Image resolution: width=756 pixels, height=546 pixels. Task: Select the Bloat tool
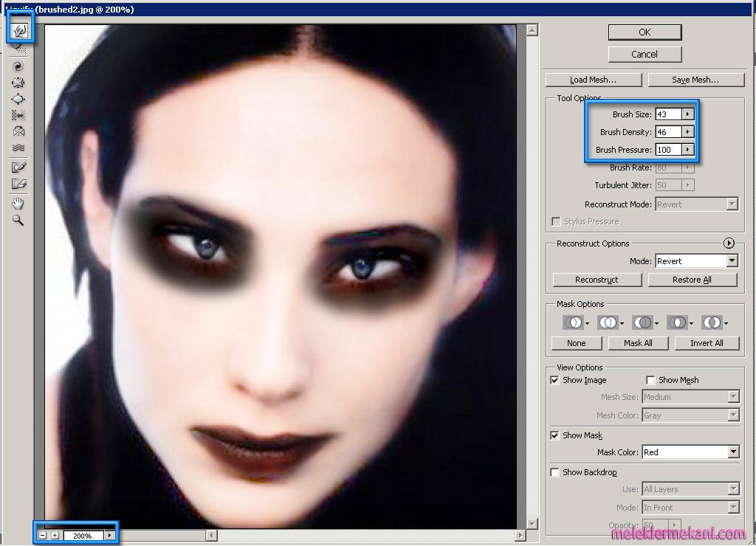coord(20,98)
